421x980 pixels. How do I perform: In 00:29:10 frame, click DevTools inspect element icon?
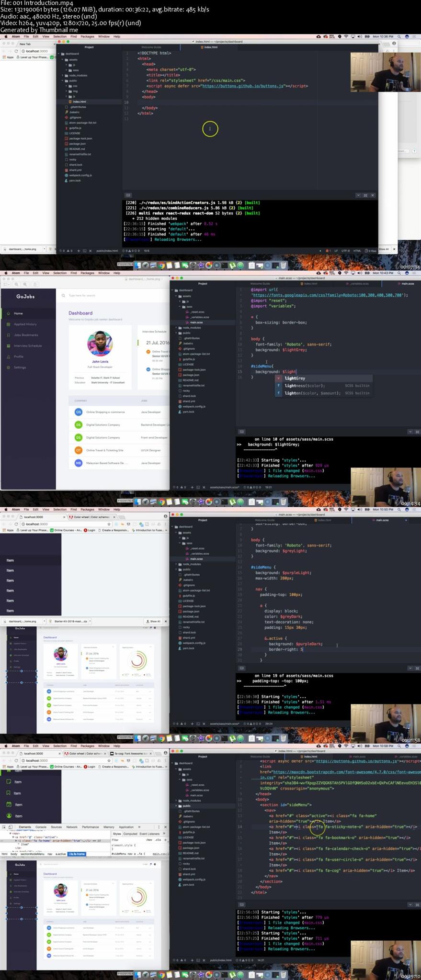click(4, 827)
